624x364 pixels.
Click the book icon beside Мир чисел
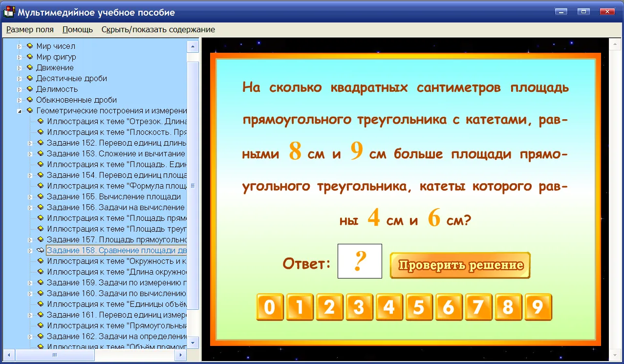30,46
